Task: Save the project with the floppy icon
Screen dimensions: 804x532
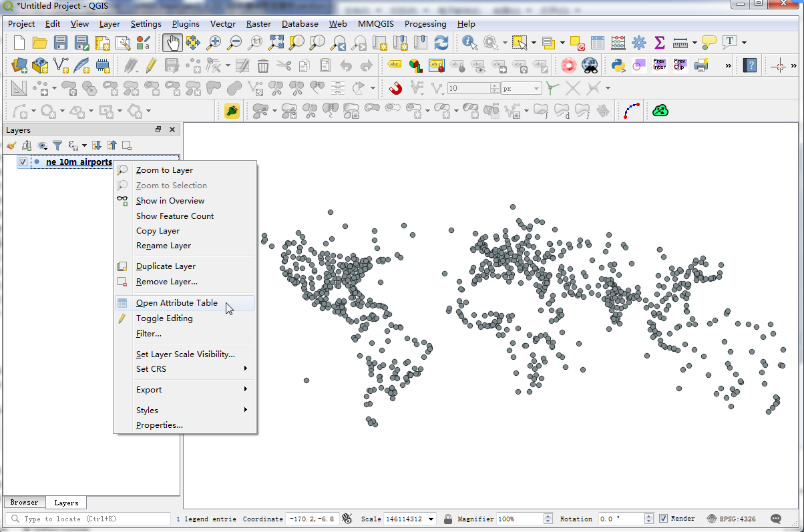Action: pos(61,43)
